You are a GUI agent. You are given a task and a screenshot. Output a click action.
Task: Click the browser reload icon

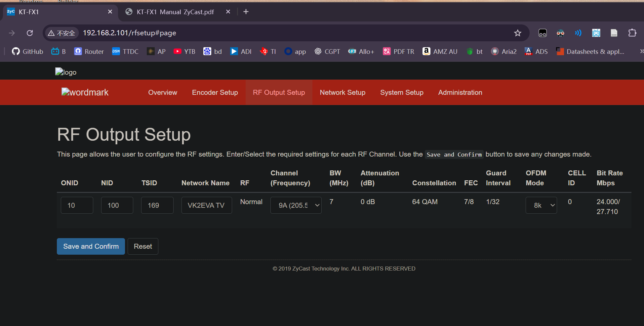pos(30,33)
